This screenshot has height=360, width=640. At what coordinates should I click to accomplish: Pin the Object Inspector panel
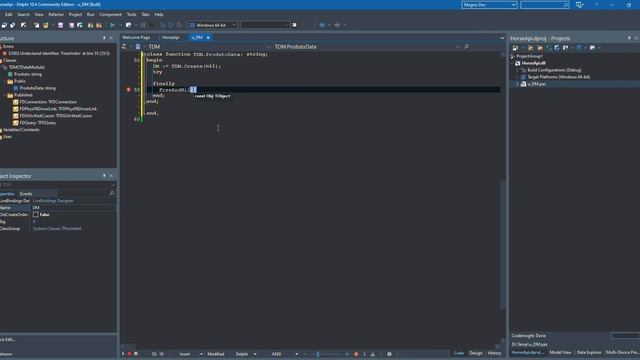tap(104, 176)
